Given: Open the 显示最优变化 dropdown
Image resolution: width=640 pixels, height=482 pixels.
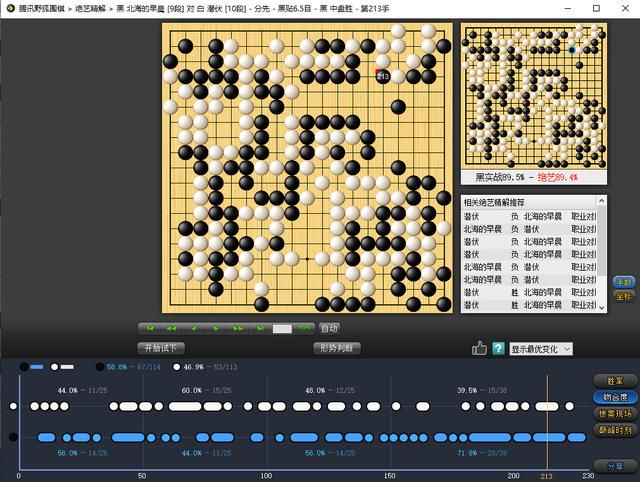Looking at the screenshot, I should click(x=541, y=349).
